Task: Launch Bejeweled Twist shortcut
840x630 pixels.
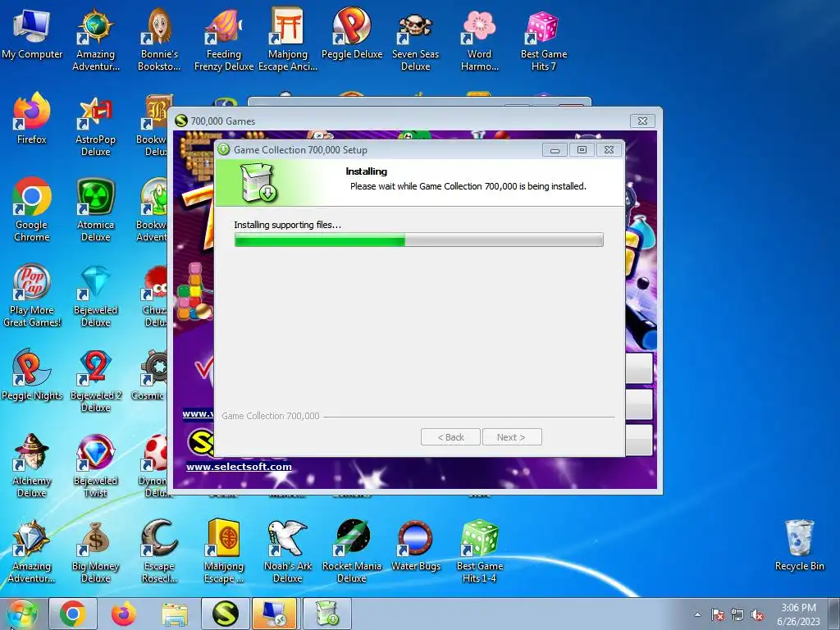Action: [95, 466]
